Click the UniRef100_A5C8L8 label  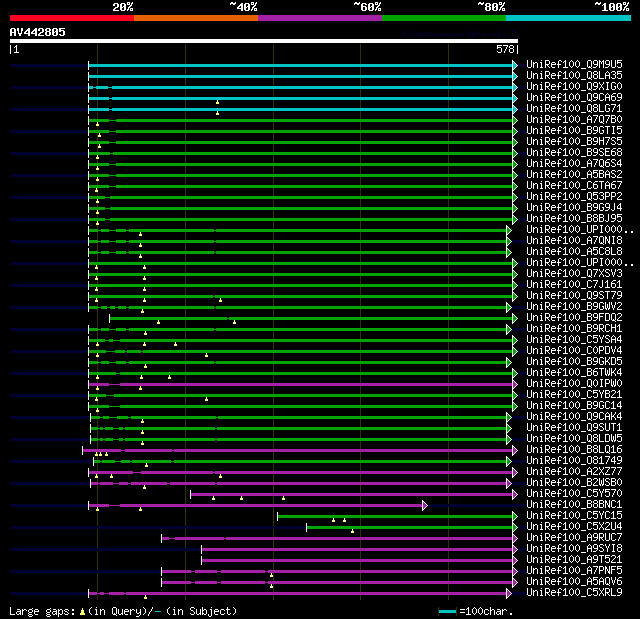pyautogui.click(x=574, y=252)
